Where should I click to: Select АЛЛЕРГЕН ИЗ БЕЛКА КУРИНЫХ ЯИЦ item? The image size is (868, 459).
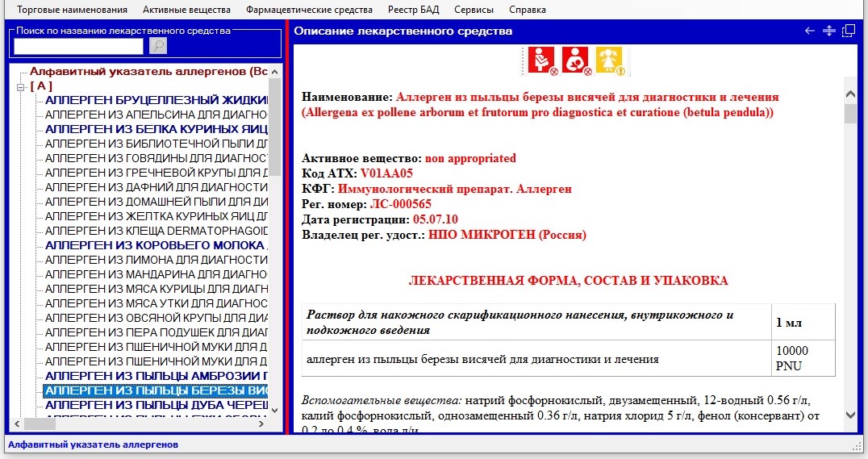tap(156, 129)
